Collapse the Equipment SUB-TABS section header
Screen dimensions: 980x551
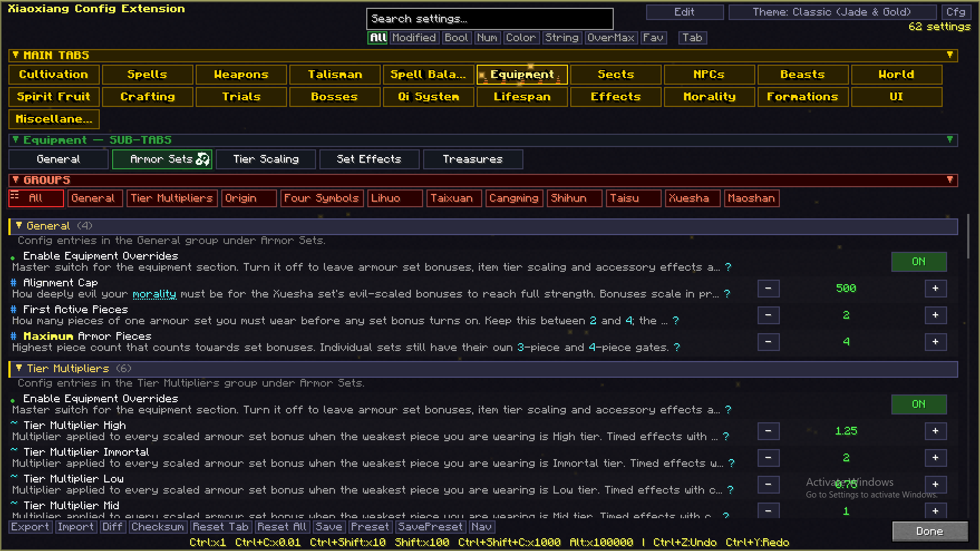483,140
